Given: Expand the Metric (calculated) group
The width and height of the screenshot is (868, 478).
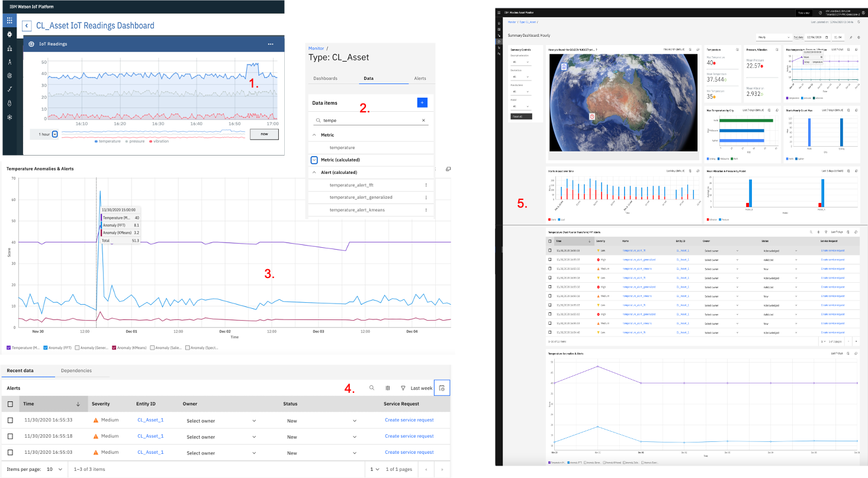Looking at the screenshot, I should [x=314, y=160].
